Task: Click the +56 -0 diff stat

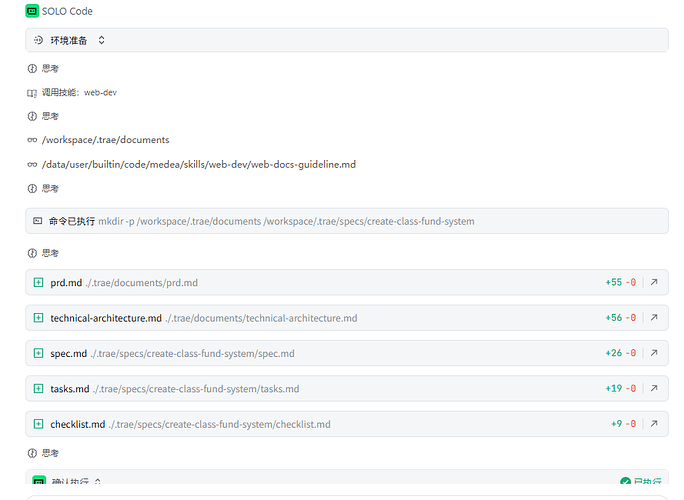Action: point(620,318)
